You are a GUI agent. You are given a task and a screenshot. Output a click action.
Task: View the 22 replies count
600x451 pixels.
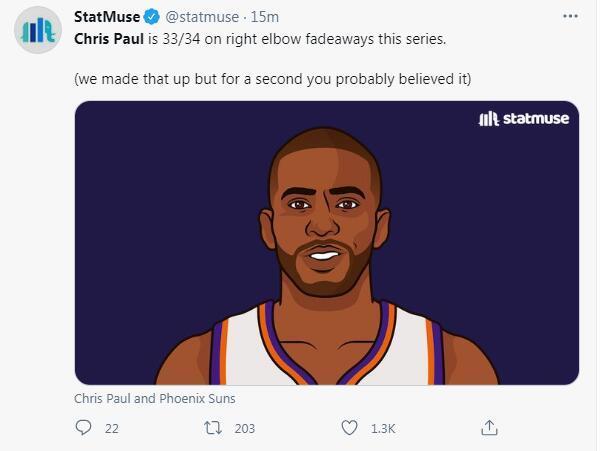pos(111,428)
